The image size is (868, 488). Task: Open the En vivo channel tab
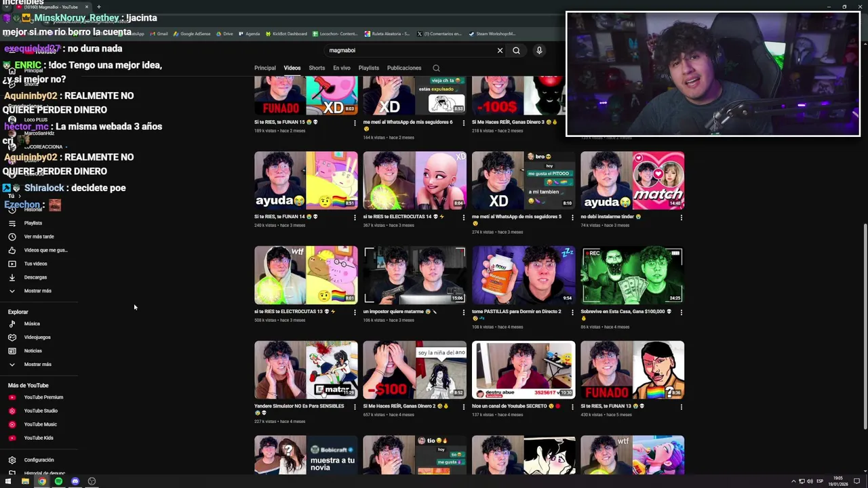click(342, 68)
